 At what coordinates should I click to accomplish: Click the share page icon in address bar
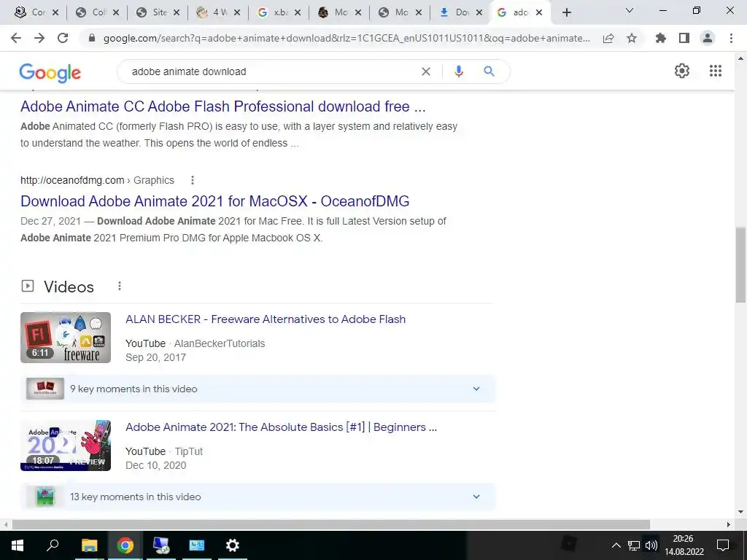pos(608,38)
